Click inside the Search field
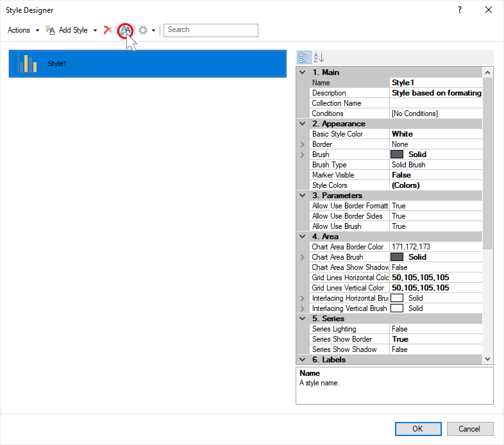 211,30
